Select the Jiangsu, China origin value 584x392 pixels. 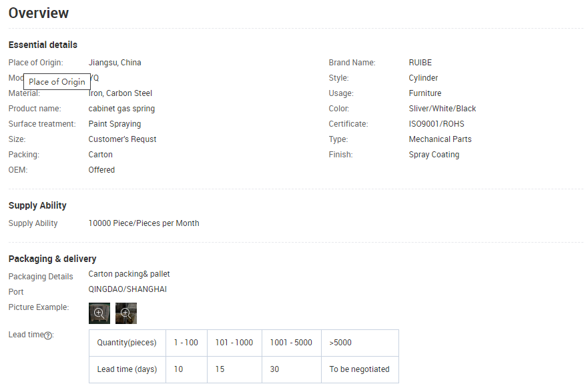coord(115,63)
